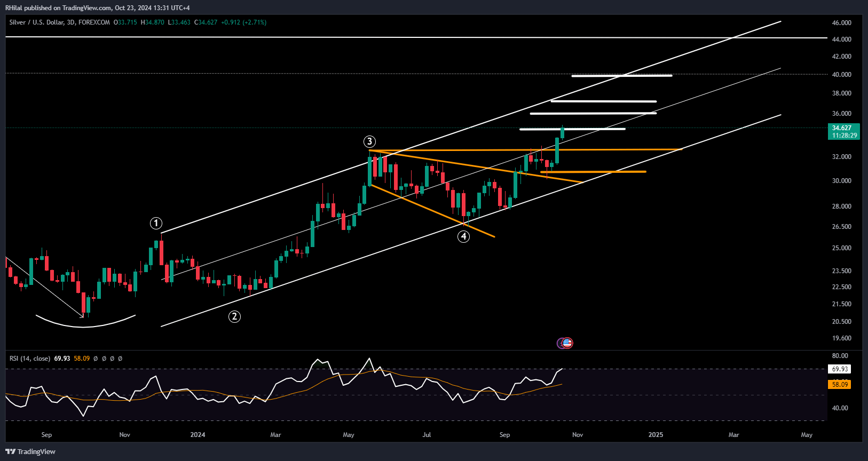This screenshot has width=868, height=461.
Task: Click the Mar 2025 time axis label
Action: tap(734, 435)
